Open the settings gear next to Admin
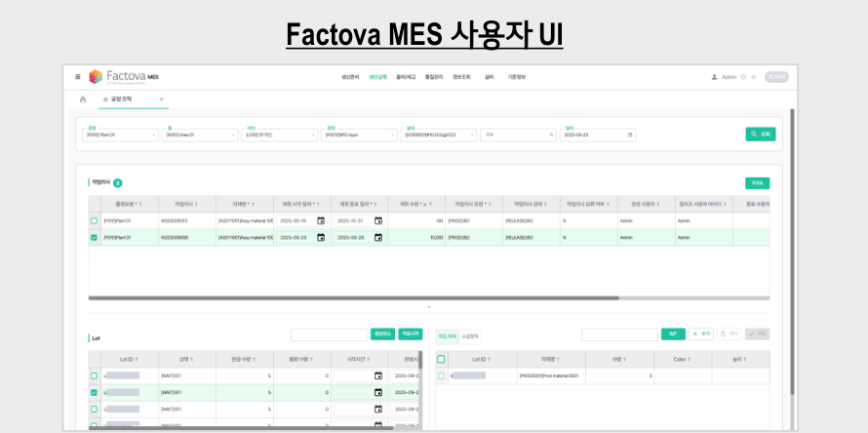This screenshot has width=868, height=433. coord(743,77)
